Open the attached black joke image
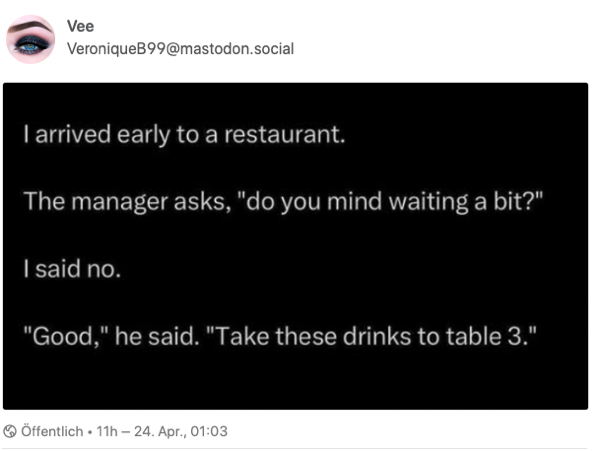Image resolution: width=600 pixels, height=451 pixels. (x=296, y=246)
